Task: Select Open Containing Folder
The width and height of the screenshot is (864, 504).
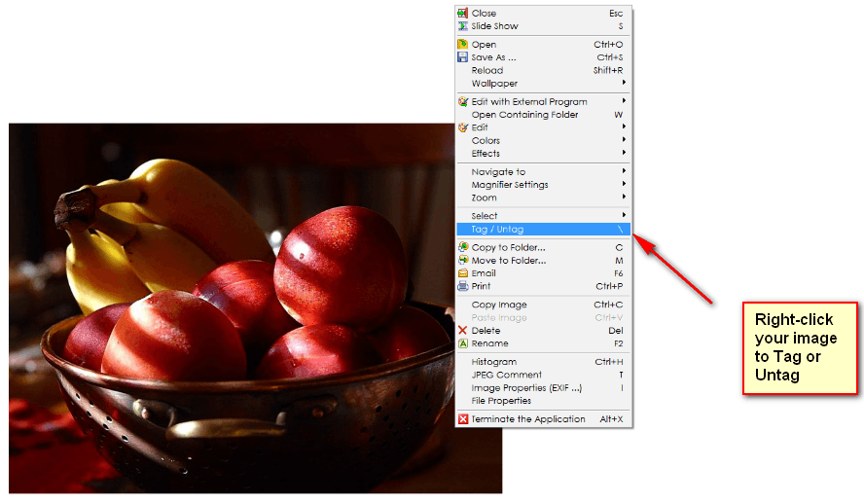Action: point(524,115)
